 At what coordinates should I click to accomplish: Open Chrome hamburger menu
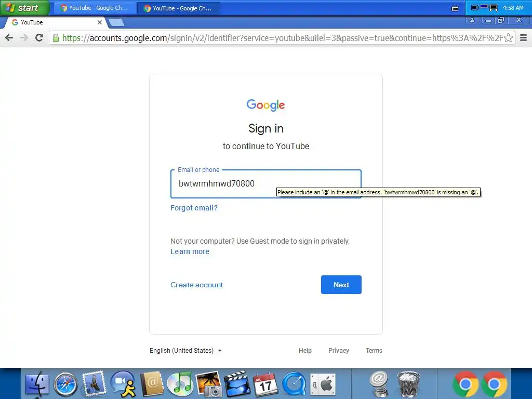pos(524,37)
